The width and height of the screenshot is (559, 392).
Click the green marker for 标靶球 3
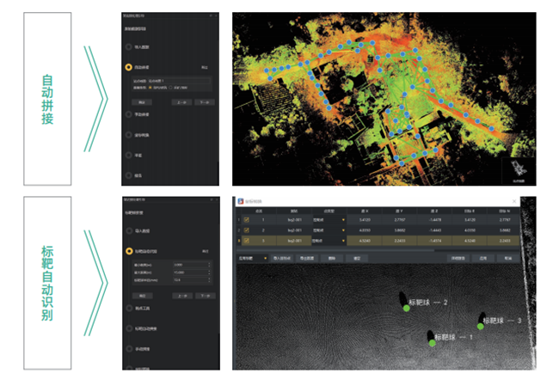480,326
